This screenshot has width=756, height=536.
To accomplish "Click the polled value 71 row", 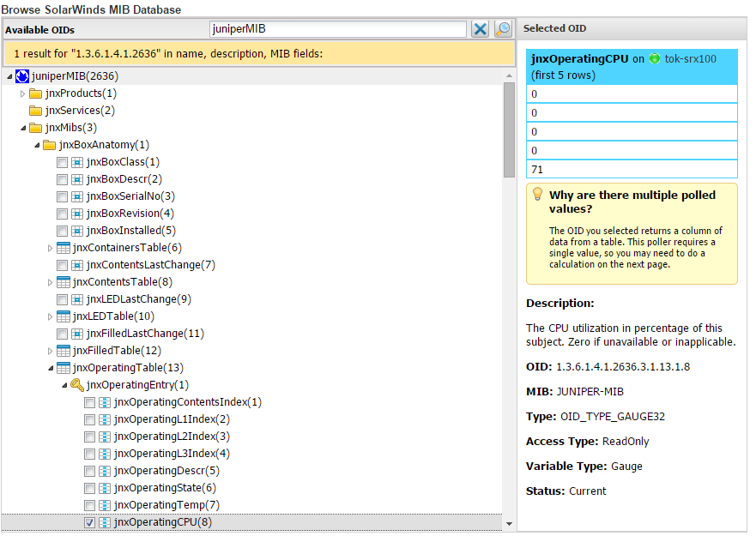I will (632, 169).
